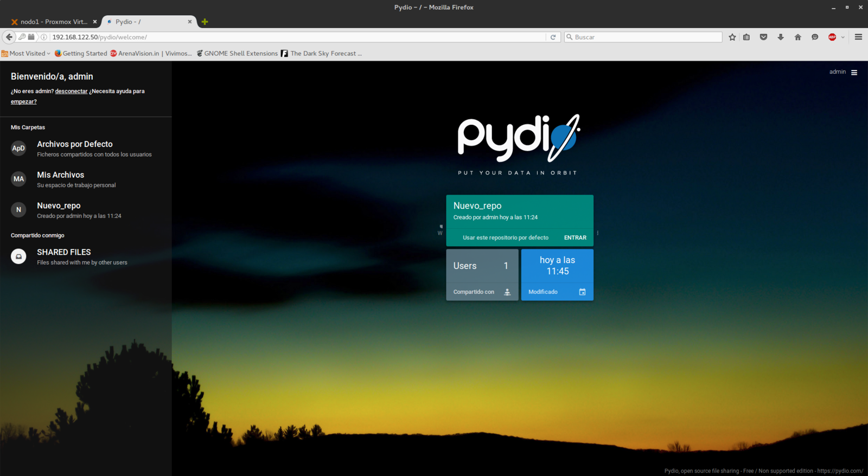This screenshot has width=868, height=476.
Task: Close the Pydio browser tab
Action: [189, 22]
